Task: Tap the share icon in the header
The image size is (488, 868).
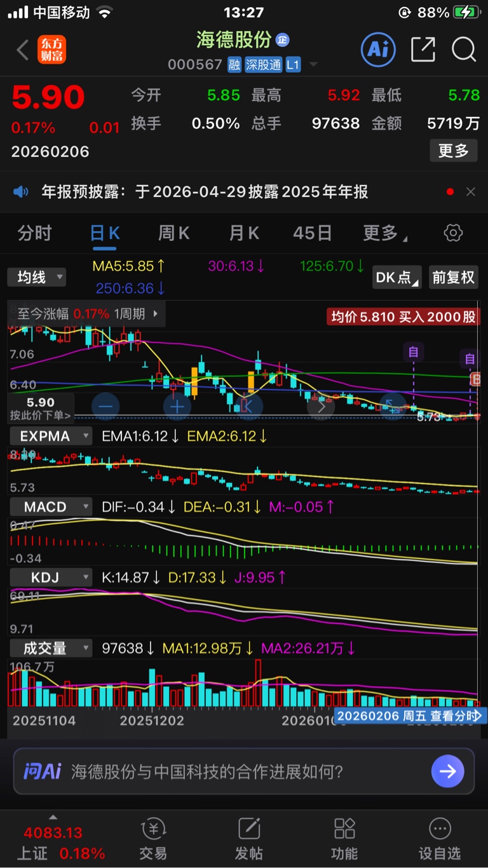Action: (423, 49)
